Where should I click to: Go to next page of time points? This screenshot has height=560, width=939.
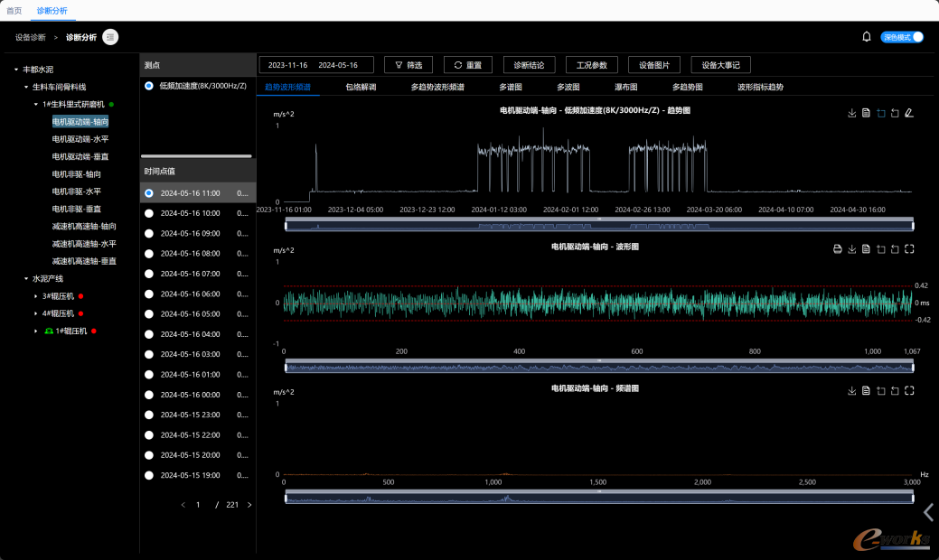(x=249, y=505)
